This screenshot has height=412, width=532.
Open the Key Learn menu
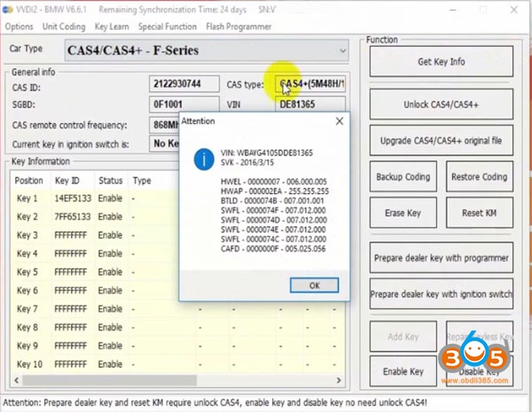(x=112, y=27)
